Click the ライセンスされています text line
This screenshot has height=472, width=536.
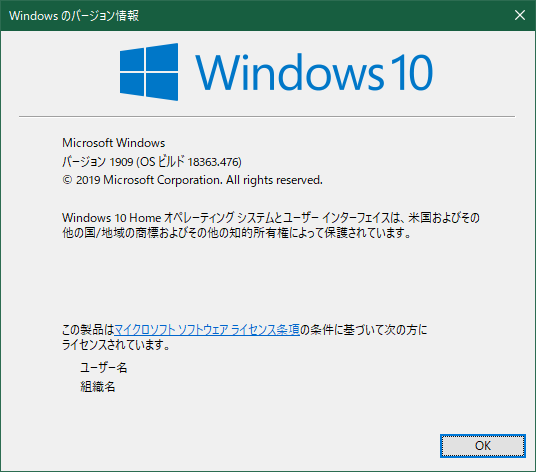(x=116, y=345)
